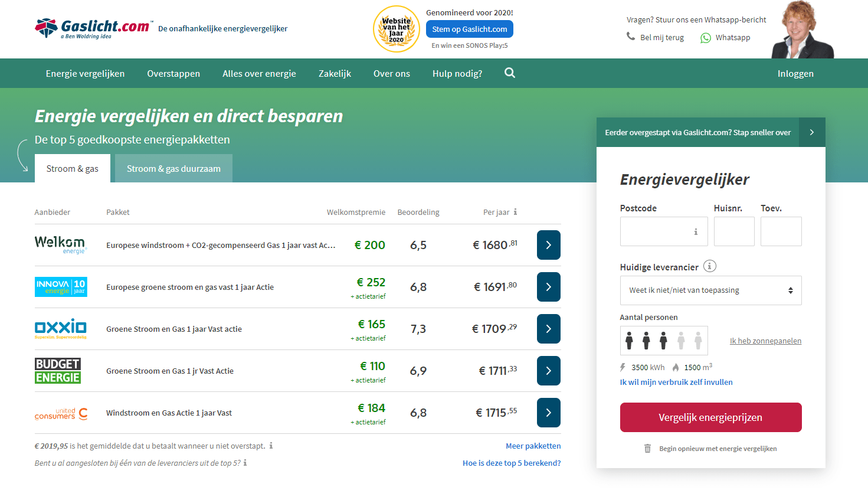Click info icon next to Per jaar
The height and width of the screenshot is (500, 868).
click(x=515, y=212)
